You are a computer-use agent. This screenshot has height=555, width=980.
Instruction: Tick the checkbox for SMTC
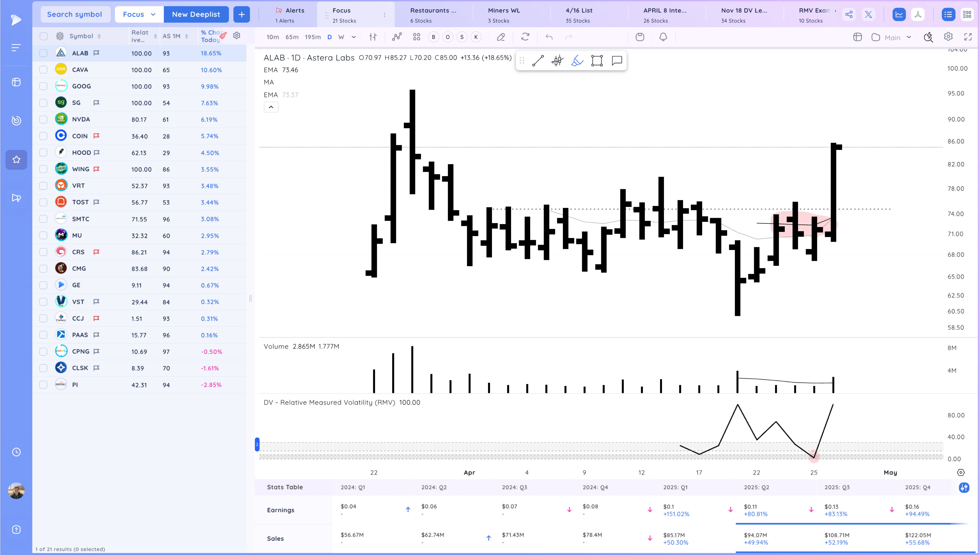tap(43, 219)
